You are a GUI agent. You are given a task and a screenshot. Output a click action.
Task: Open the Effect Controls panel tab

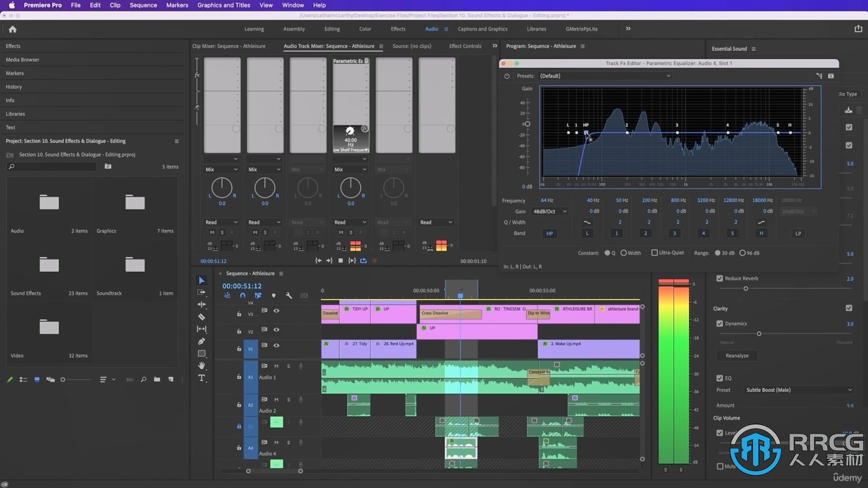click(465, 46)
